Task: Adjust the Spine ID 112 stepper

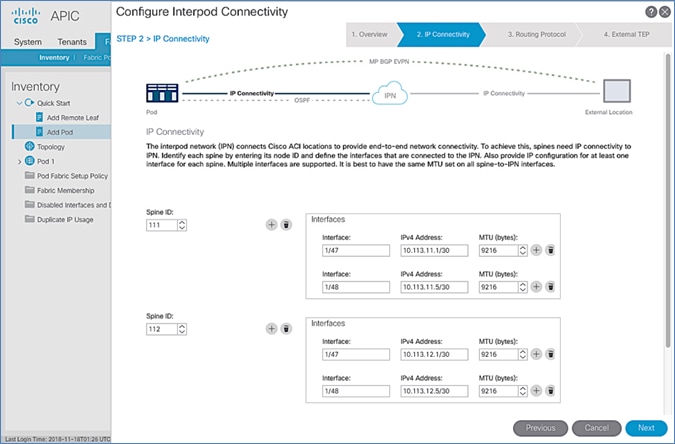Action: 182,329
